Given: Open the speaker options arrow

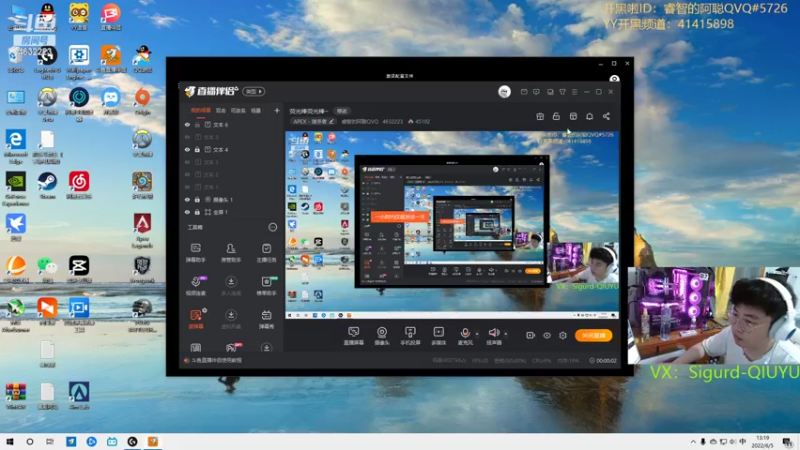Looking at the screenshot, I should (505, 334).
